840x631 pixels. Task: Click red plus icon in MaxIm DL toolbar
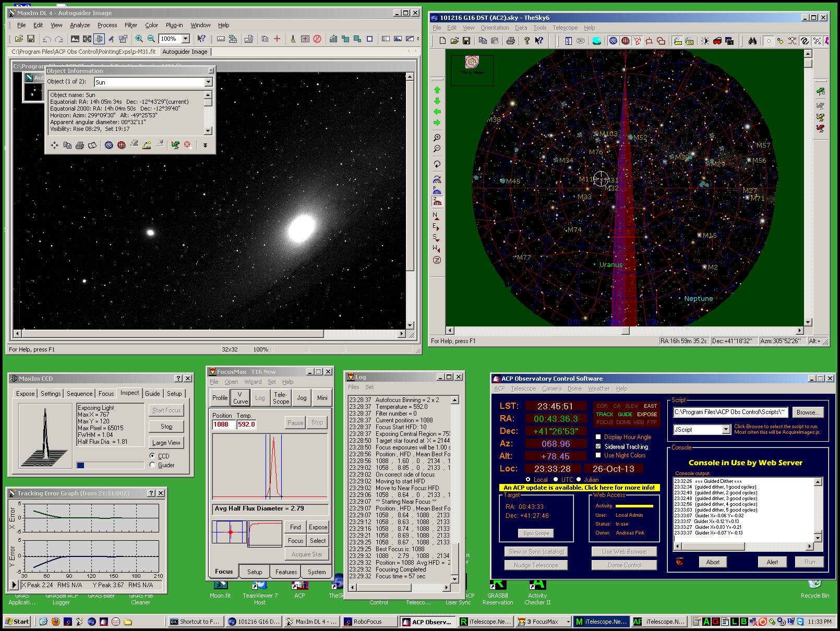[x=277, y=39]
